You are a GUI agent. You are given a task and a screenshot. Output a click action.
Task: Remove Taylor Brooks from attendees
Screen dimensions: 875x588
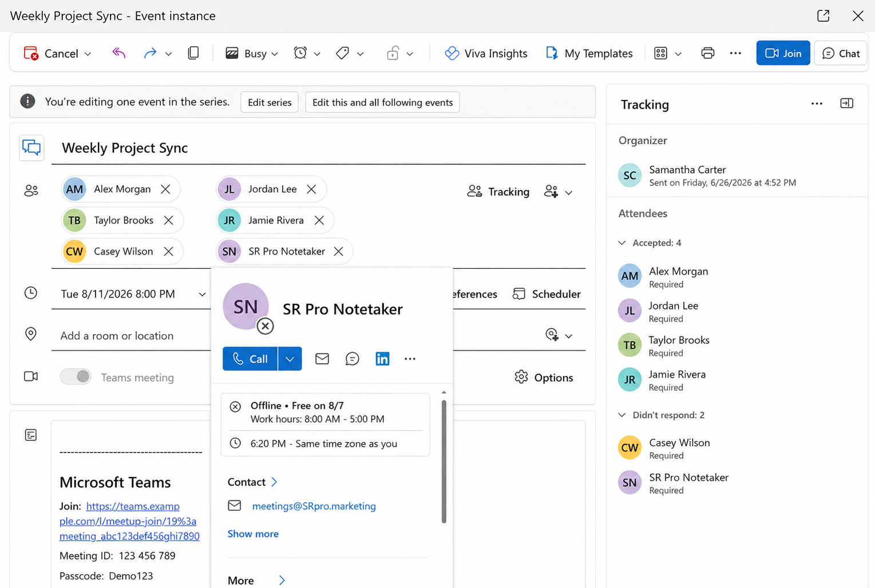point(168,220)
